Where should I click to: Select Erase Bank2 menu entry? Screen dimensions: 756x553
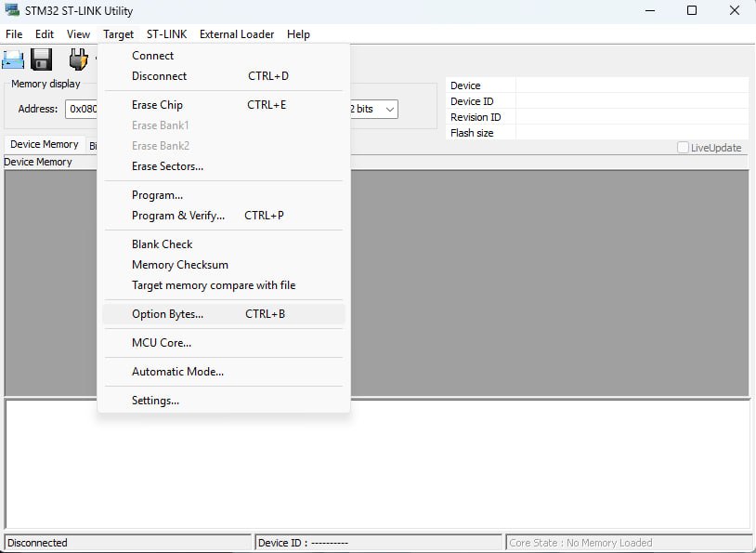224,145
